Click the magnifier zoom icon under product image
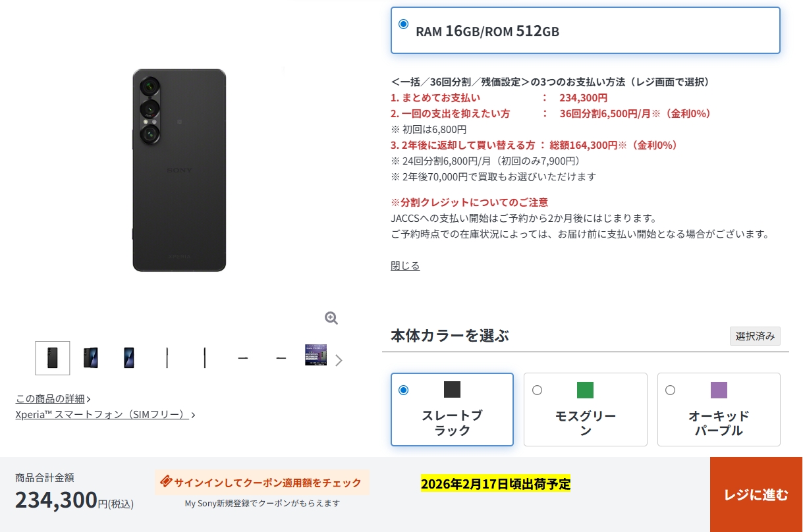The height and width of the screenshot is (532, 803). click(x=331, y=319)
